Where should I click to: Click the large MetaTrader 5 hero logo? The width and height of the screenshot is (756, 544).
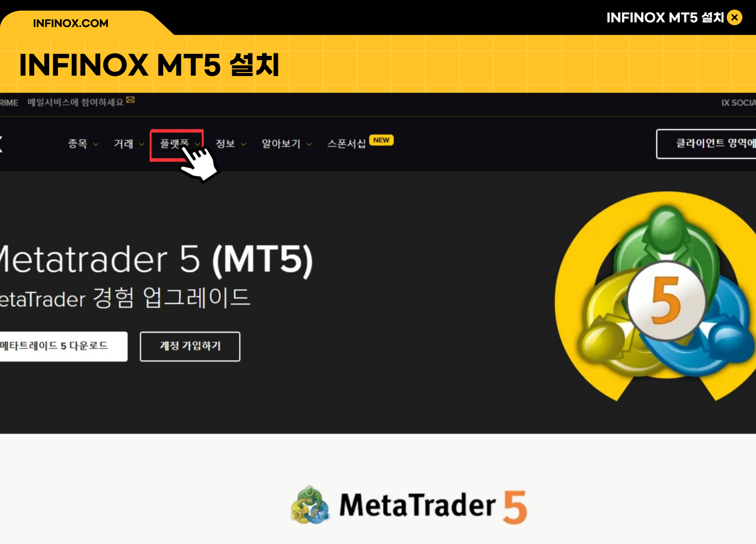point(655,297)
